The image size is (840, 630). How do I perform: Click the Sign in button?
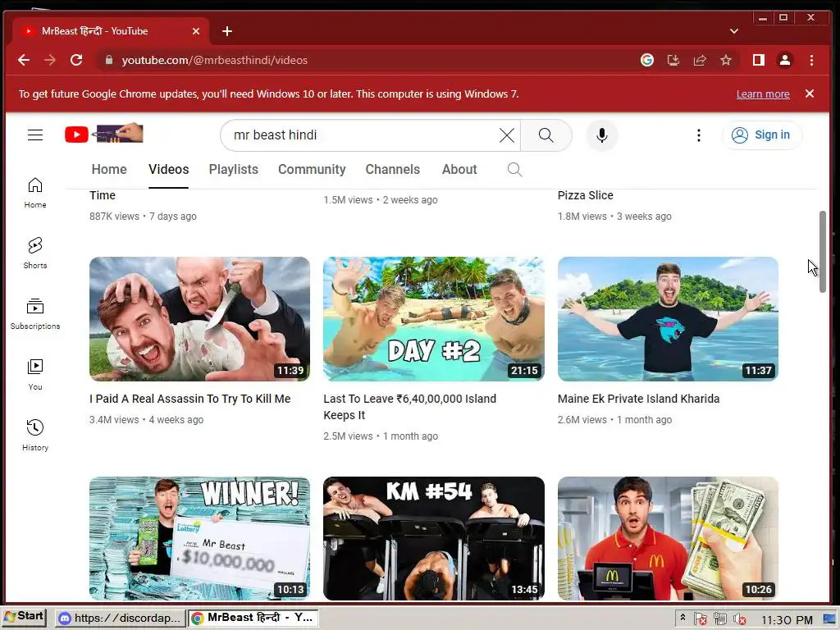762,135
